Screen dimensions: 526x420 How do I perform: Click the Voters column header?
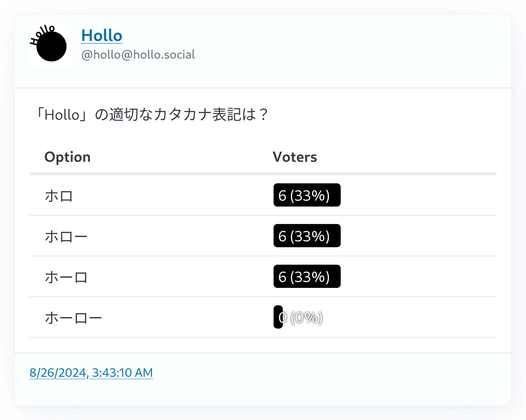[x=295, y=157]
